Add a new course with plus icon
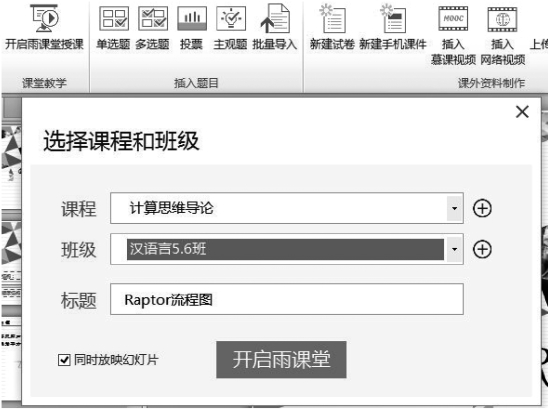This screenshot has width=548, height=409. point(482,209)
